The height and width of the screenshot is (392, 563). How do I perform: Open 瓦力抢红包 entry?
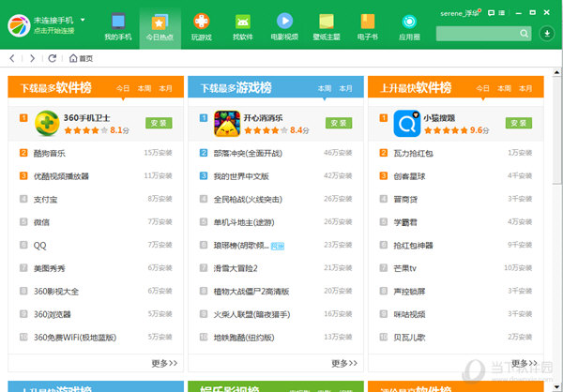[x=413, y=153]
